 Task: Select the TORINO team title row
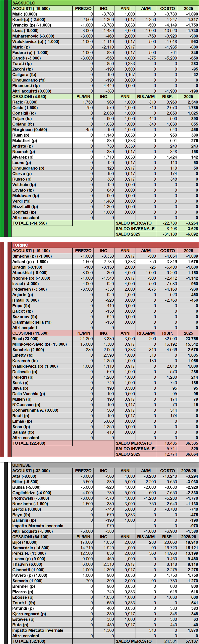tap(20, 245)
